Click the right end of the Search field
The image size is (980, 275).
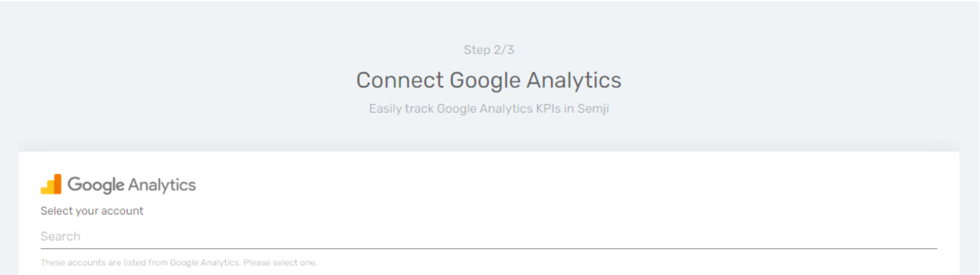tap(912, 237)
